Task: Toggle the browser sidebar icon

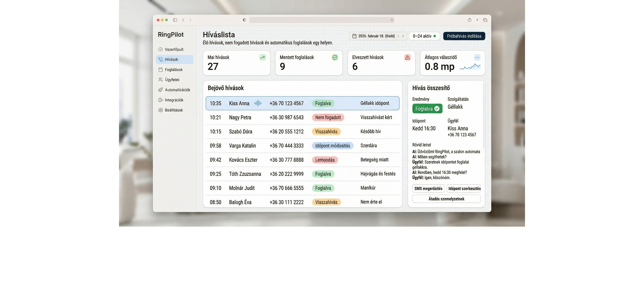Action: click(x=175, y=20)
